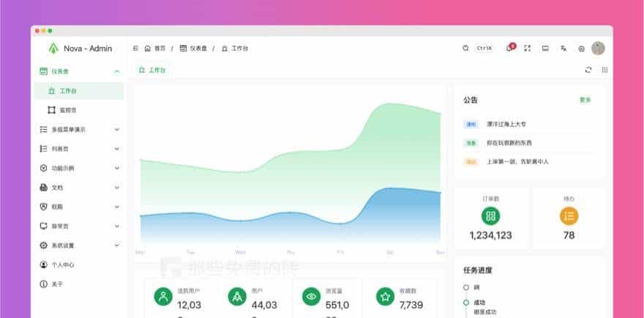The image size is (644, 318).
Task: Click 首页 in the breadcrumb
Action: point(160,48)
